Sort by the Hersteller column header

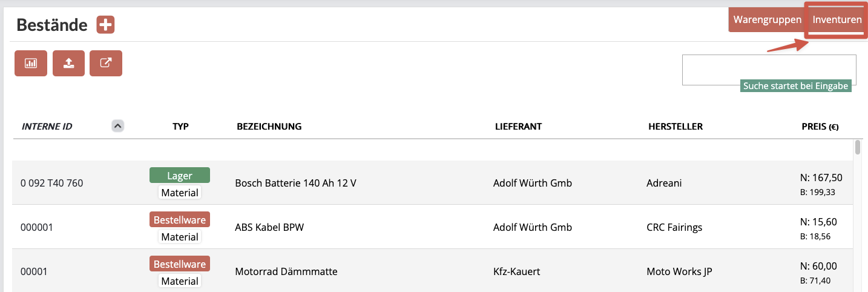click(675, 127)
